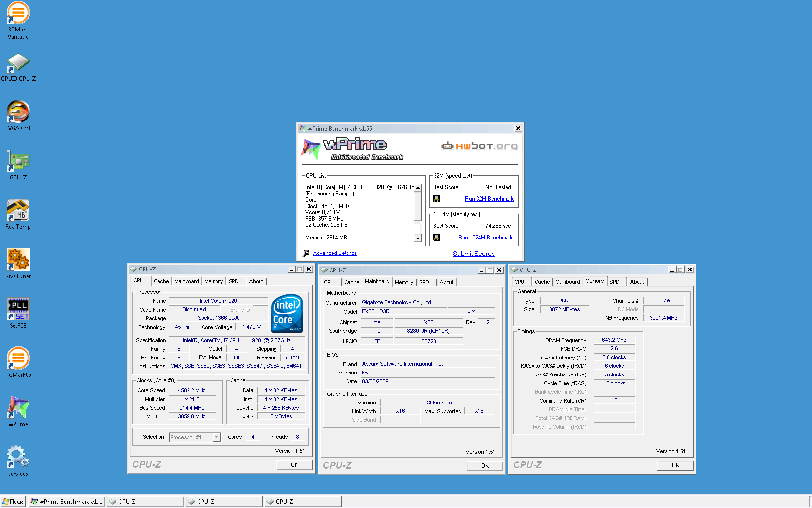812x508 pixels.
Task: Click the wPrime logo in the benchmark window
Action: (x=352, y=149)
